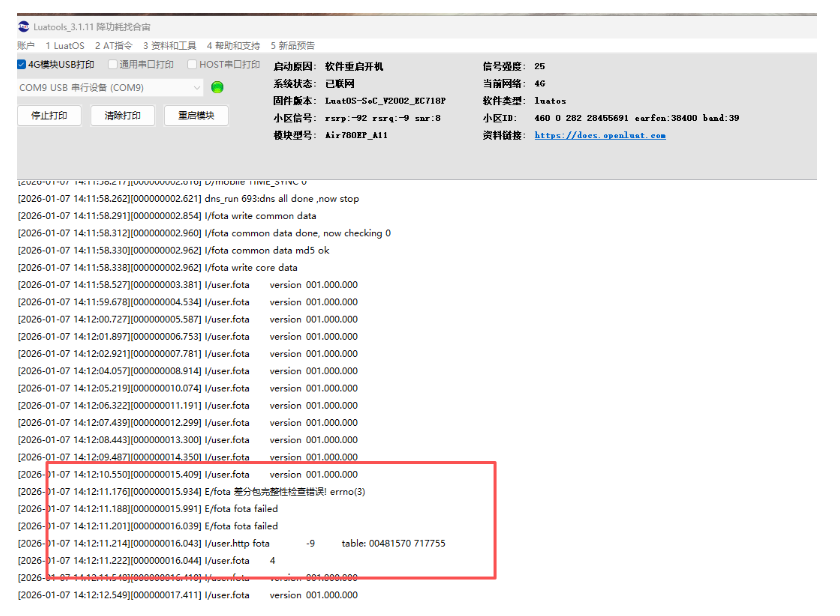The image size is (840, 616).
Task: Click the current network value 4G
Action: (539, 84)
